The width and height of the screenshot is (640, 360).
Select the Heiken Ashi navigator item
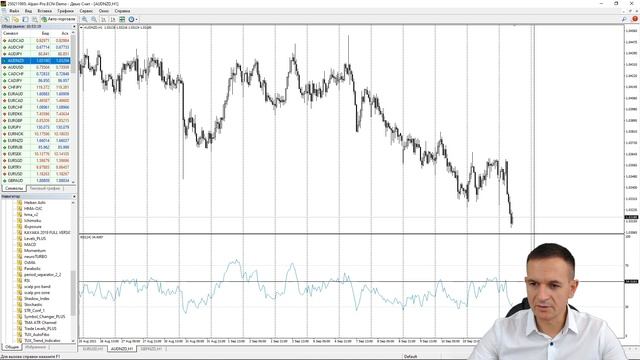(x=35, y=202)
